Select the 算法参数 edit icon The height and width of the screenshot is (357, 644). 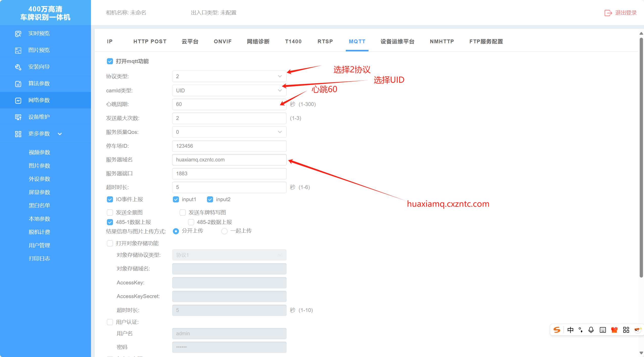click(18, 84)
